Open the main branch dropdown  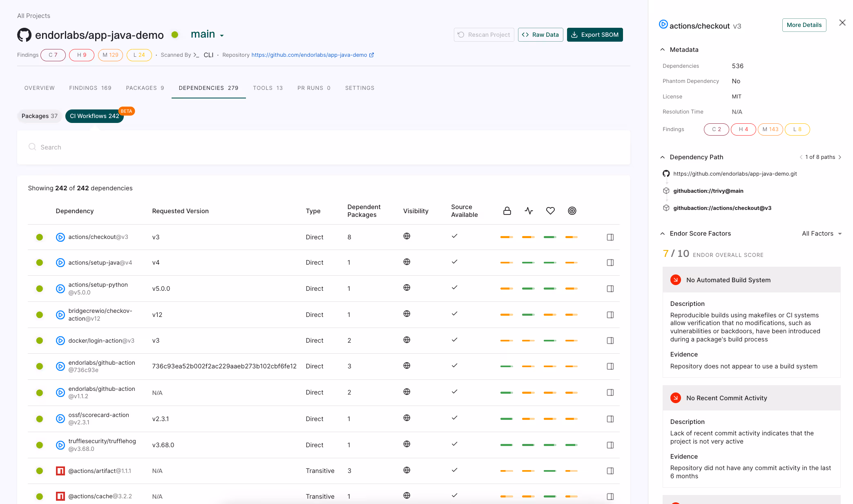(x=208, y=35)
